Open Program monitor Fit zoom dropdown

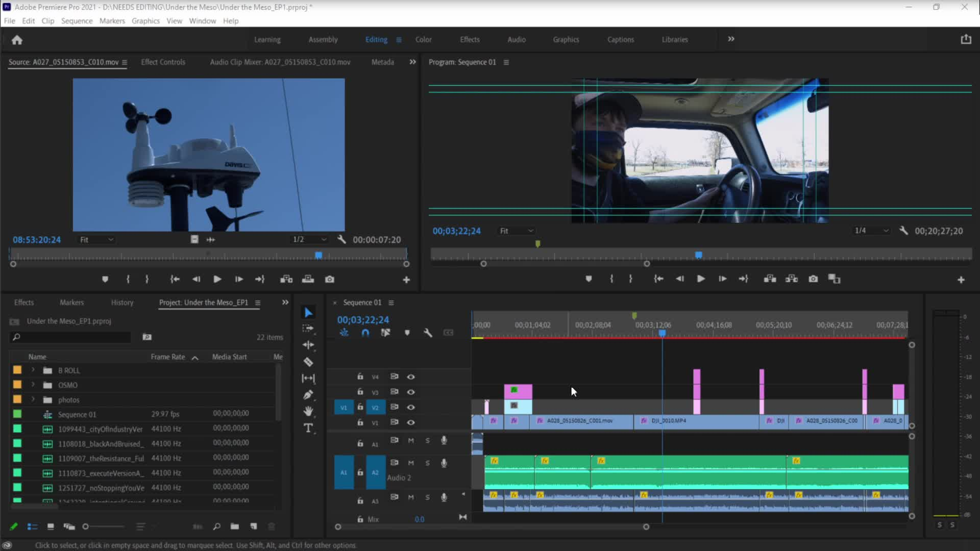click(x=516, y=231)
